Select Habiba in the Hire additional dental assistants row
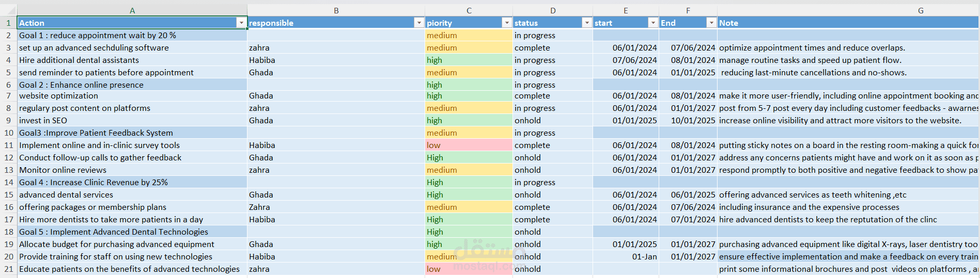 click(336, 60)
